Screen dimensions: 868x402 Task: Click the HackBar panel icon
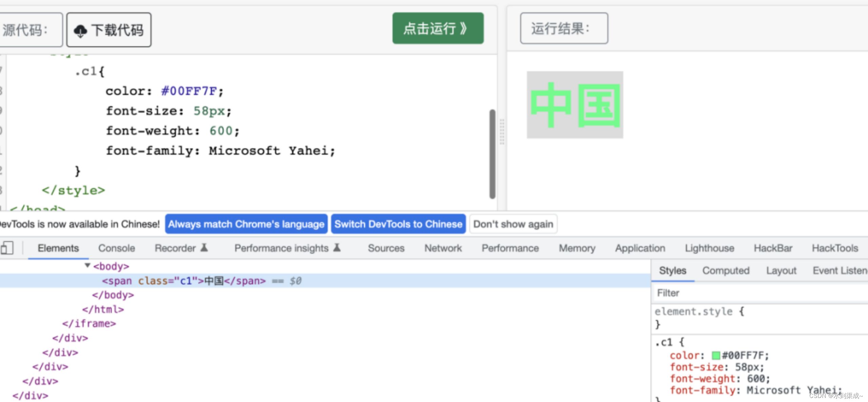coord(773,248)
